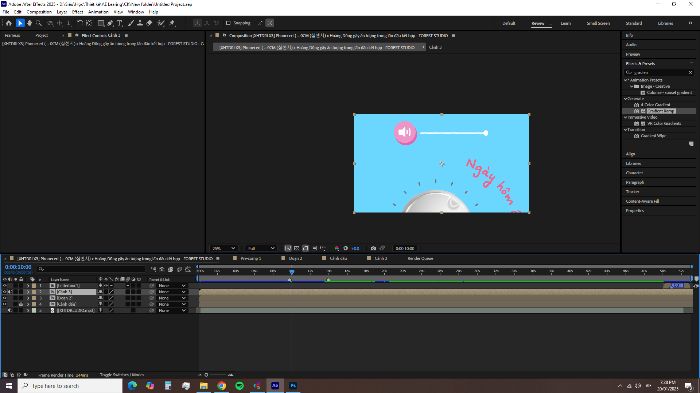Viewport: 700px width, 393px height.
Task: Select the Rectangle shape tool
Action: point(101,23)
